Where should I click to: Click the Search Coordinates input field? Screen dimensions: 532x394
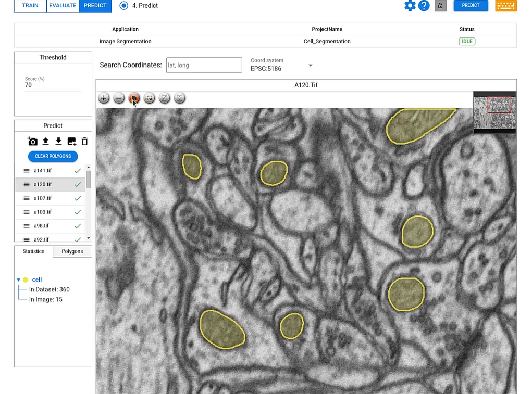coord(204,65)
